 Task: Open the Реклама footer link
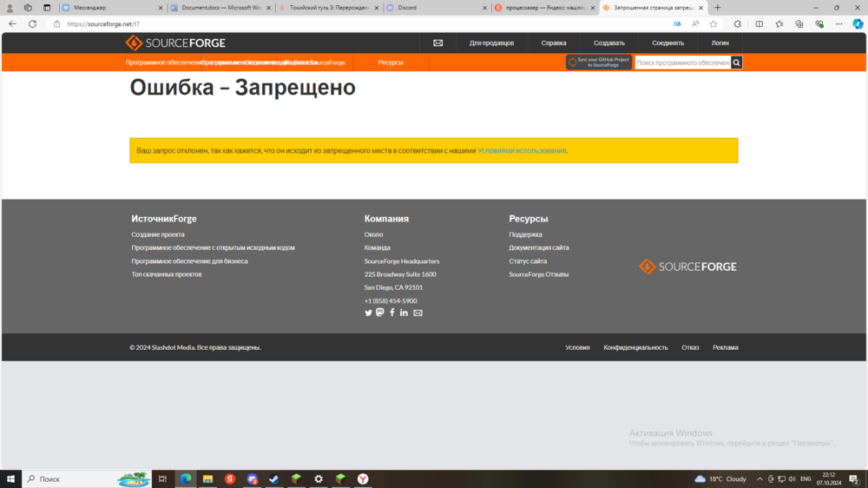(x=725, y=347)
